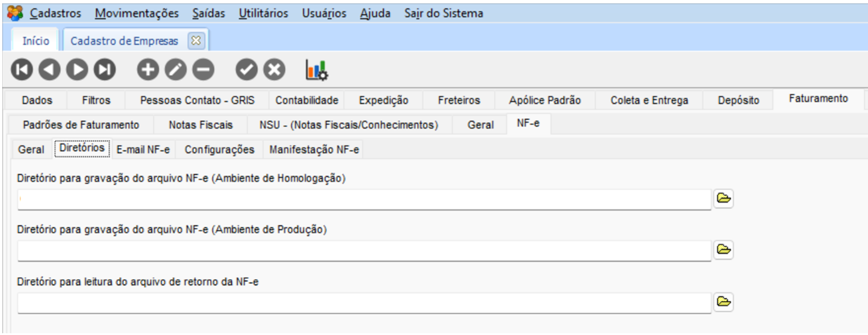Switch to the Contabilidade tab
Viewport: 868px width, 335px height.
[x=307, y=101]
